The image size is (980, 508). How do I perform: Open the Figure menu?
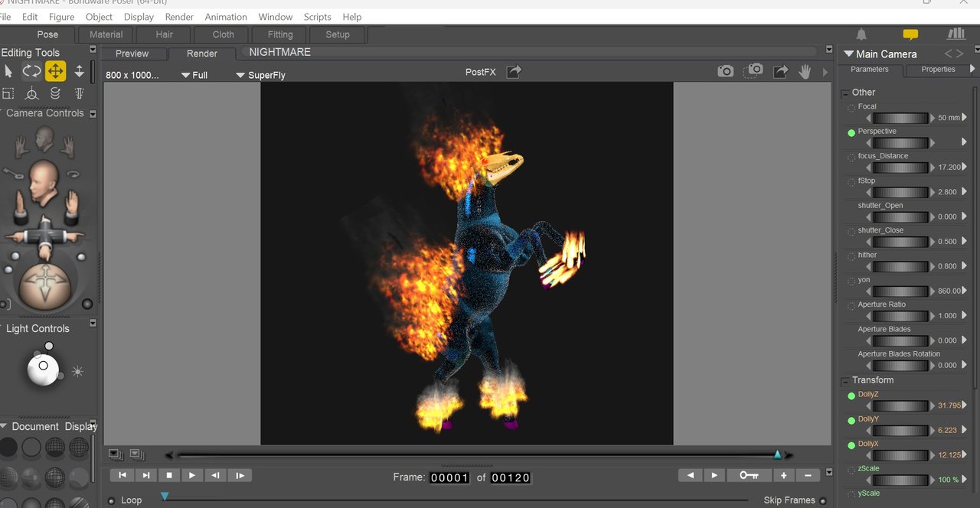[x=62, y=17]
